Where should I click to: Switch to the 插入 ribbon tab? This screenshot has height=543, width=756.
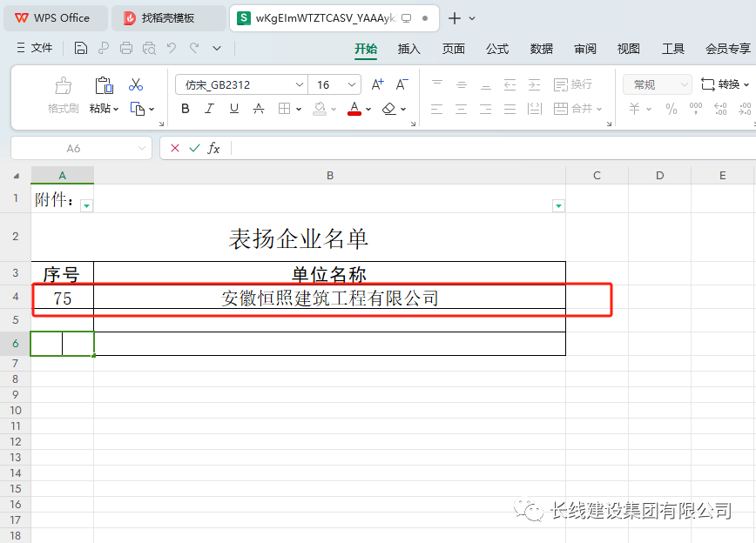(408, 49)
